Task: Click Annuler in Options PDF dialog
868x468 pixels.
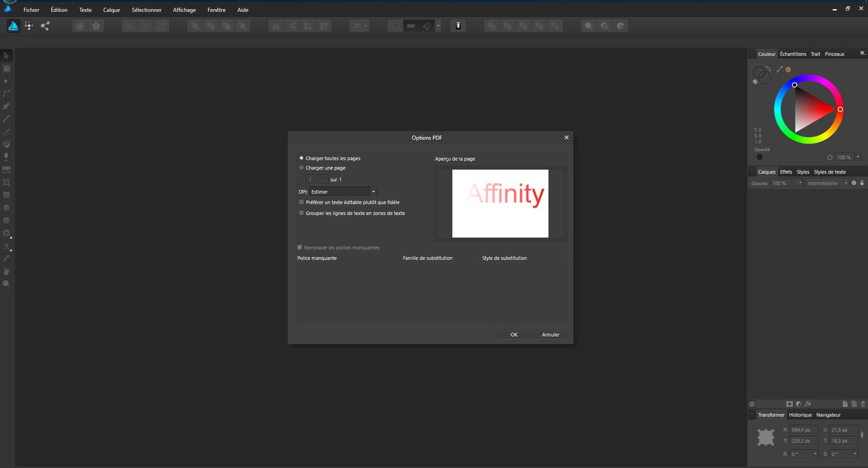Action: coord(551,334)
